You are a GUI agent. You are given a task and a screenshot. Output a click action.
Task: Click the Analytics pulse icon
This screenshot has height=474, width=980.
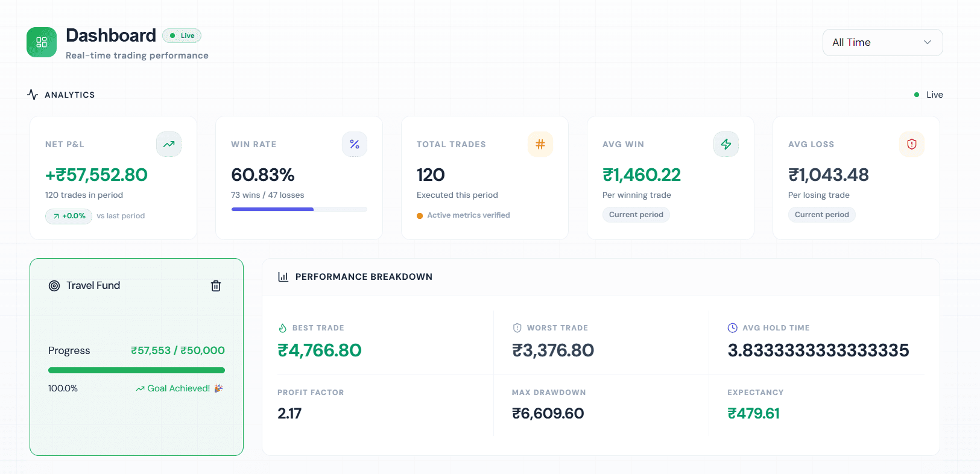tap(33, 95)
